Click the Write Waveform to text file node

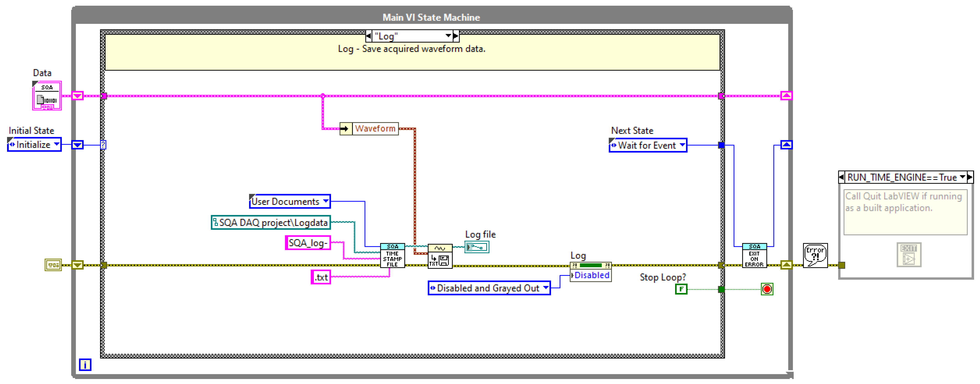(440, 256)
